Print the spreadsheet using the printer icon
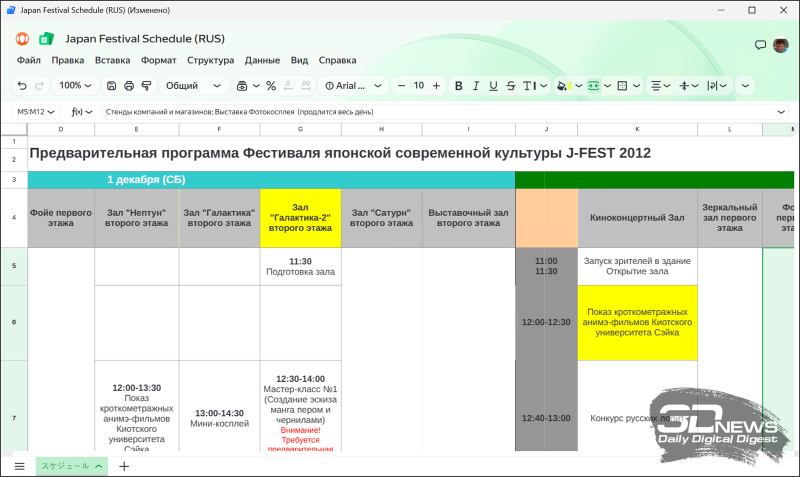The height and width of the screenshot is (477, 800). 129,86
